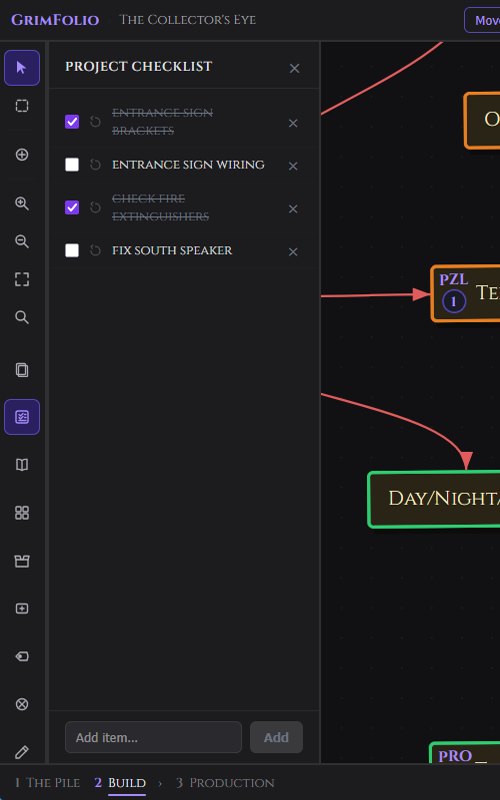Click the Move button in header
The image size is (500, 800).
click(x=482, y=20)
